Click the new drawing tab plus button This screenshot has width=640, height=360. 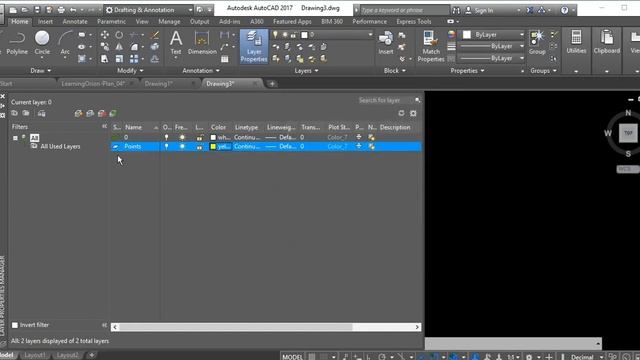pyautogui.click(x=272, y=84)
